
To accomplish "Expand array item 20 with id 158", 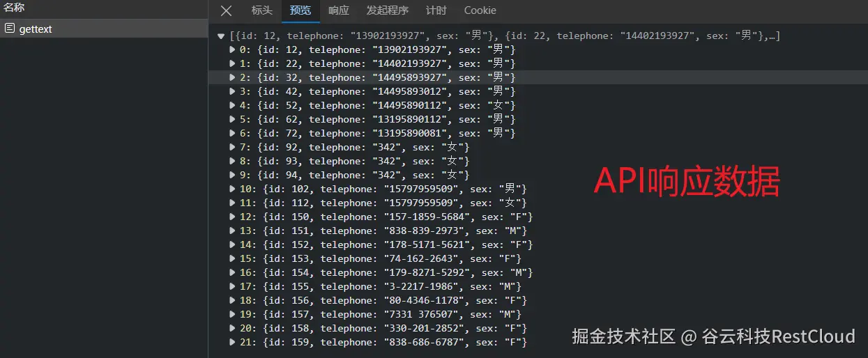I will pyautogui.click(x=233, y=328).
